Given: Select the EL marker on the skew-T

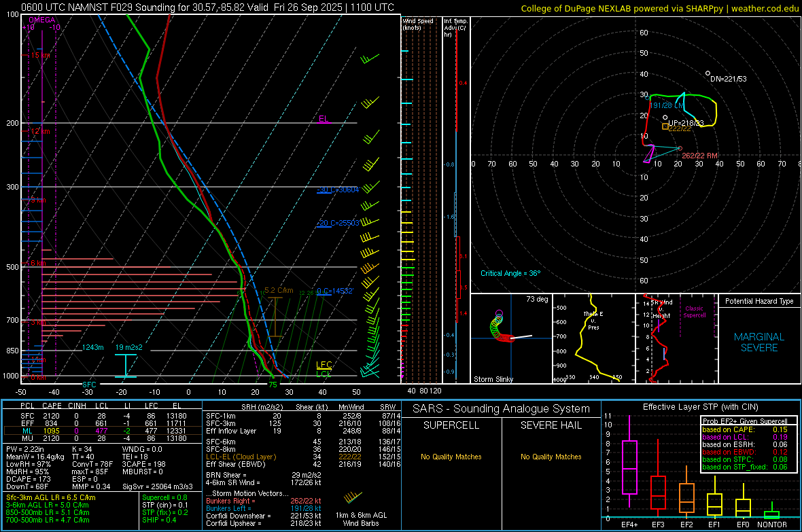Looking at the screenshot, I should 324,119.
